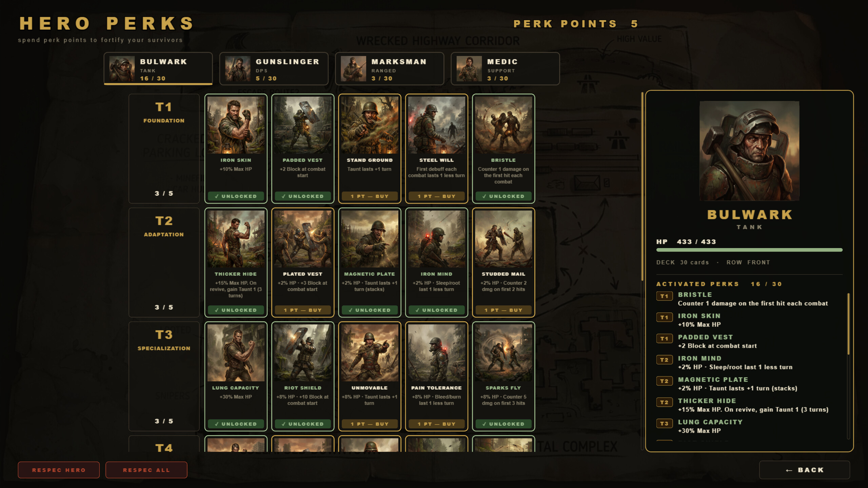
Task: Open the Marksman hero tab
Action: point(390,68)
